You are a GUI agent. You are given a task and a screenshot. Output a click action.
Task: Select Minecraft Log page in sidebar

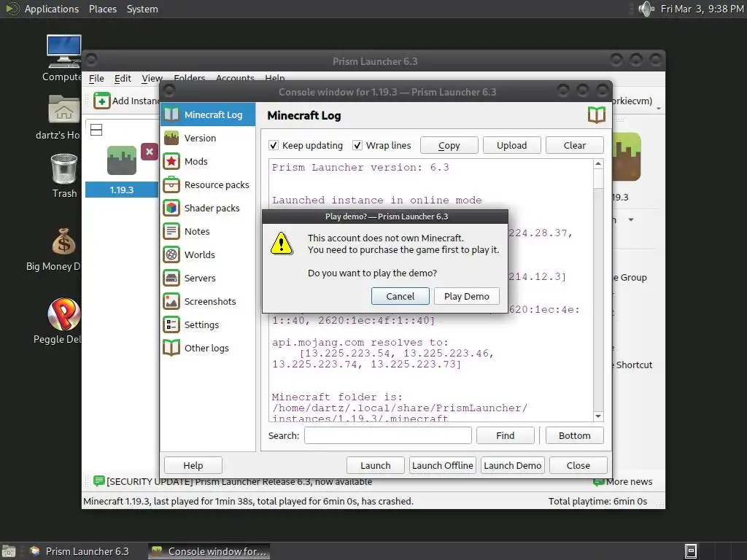pyautogui.click(x=208, y=114)
